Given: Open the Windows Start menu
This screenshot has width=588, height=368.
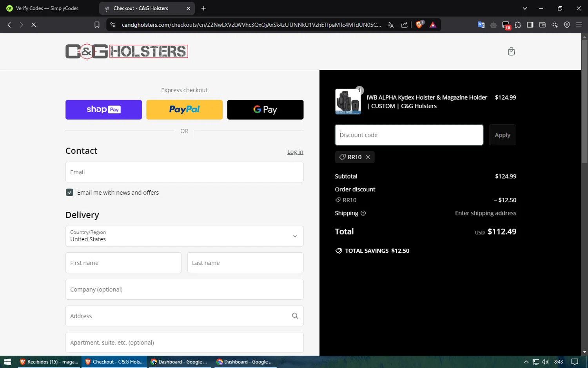Looking at the screenshot, I should 7,362.
